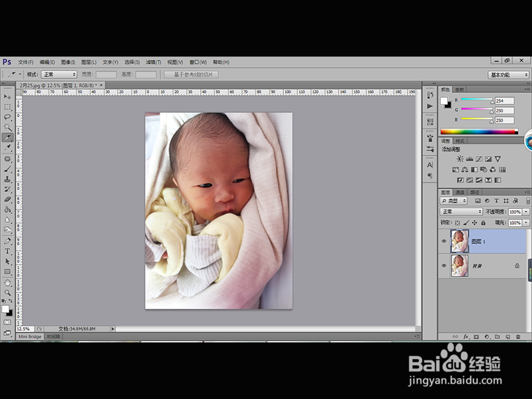Pick a color from the spectrum bar

pyautogui.click(x=479, y=132)
